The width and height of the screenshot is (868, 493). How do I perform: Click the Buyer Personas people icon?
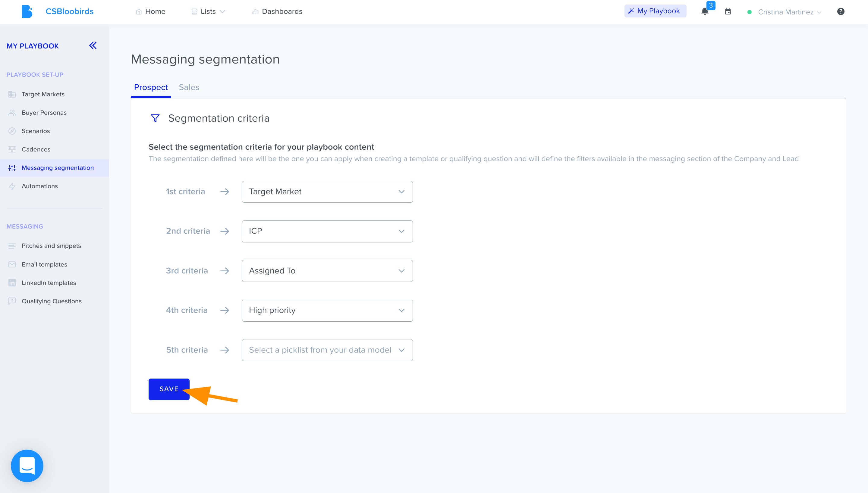(x=12, y=112)
